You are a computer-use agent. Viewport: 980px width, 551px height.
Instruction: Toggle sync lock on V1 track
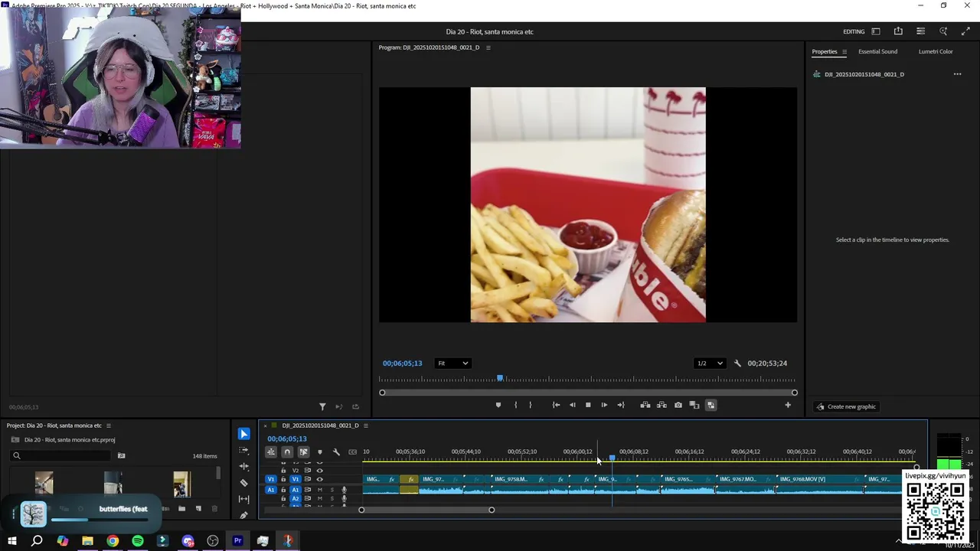pos(308,479)
